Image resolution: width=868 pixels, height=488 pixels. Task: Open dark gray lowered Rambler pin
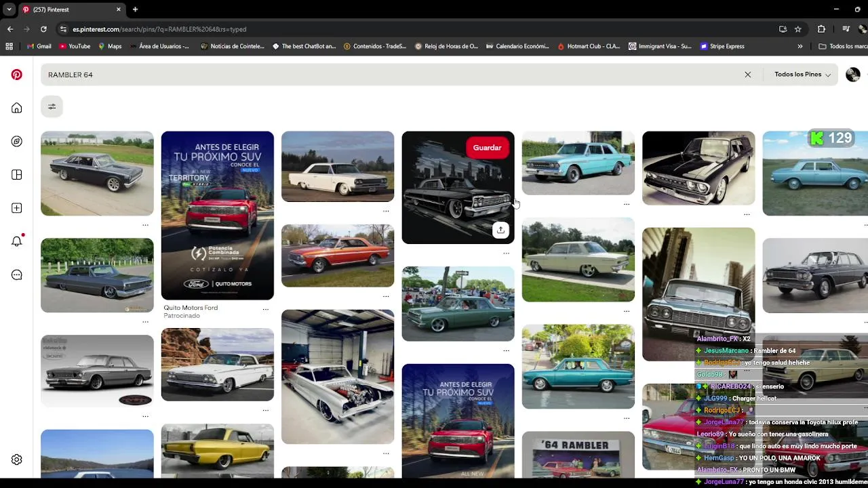[x=97, y=275]
